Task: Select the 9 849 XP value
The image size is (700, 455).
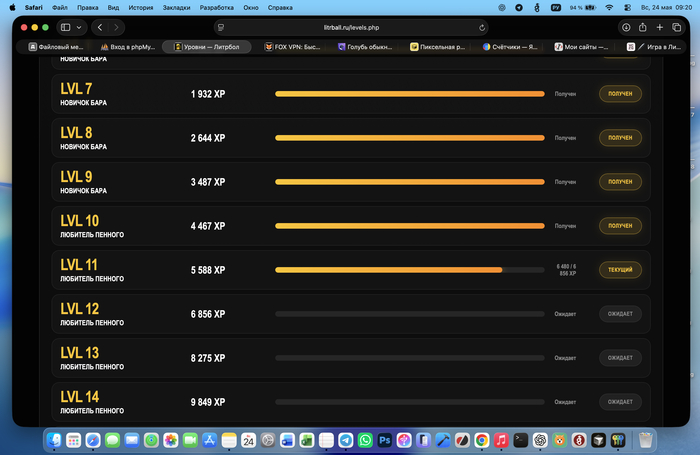Action: click(208, 402)
